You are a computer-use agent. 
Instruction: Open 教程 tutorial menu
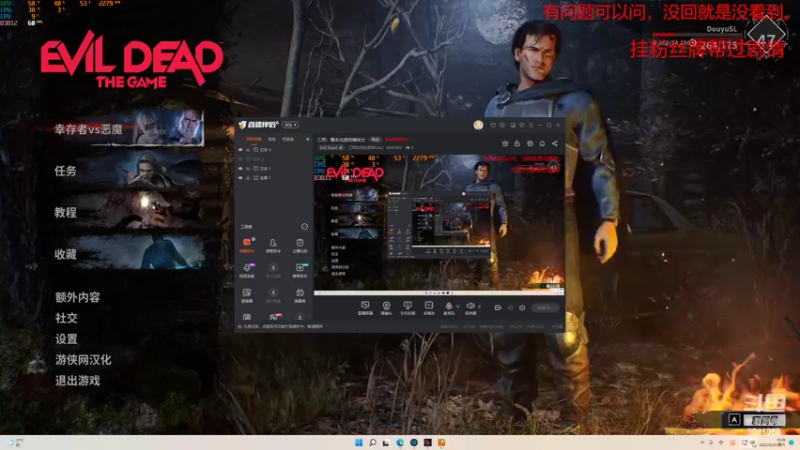click(x=129, y=212)
